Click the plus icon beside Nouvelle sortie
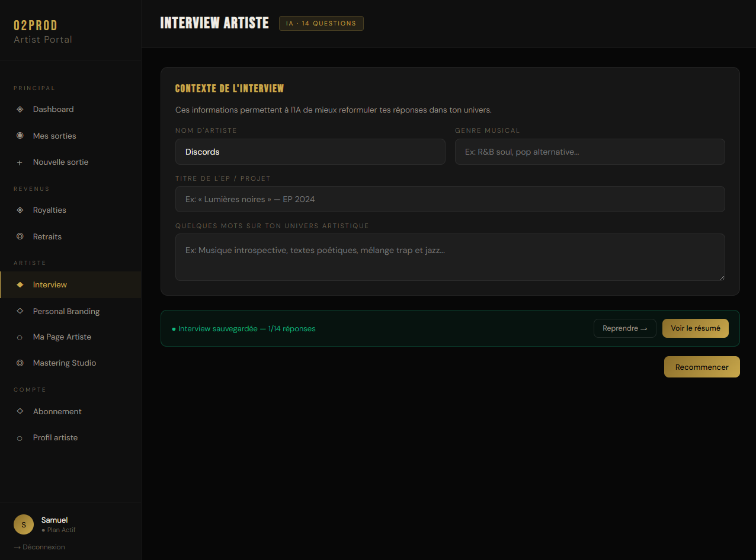756x560 pixels. 20,162
